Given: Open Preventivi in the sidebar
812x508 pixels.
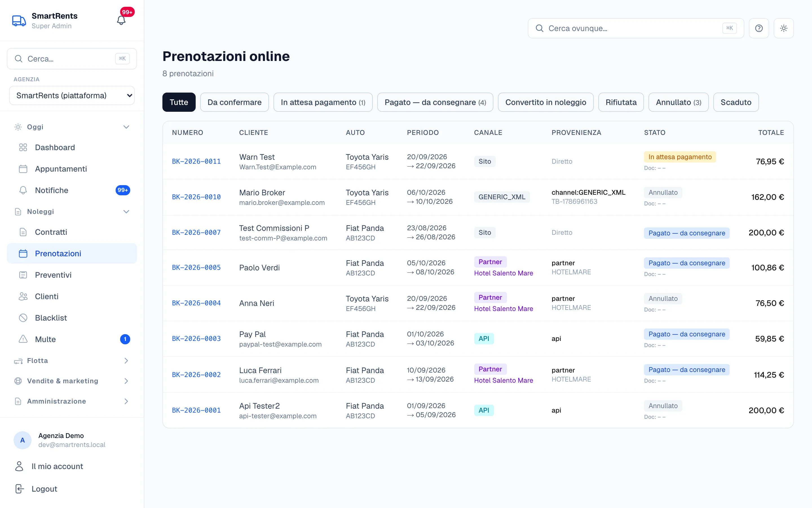Looking at the screenshot, I should click(x=72, y=275).
